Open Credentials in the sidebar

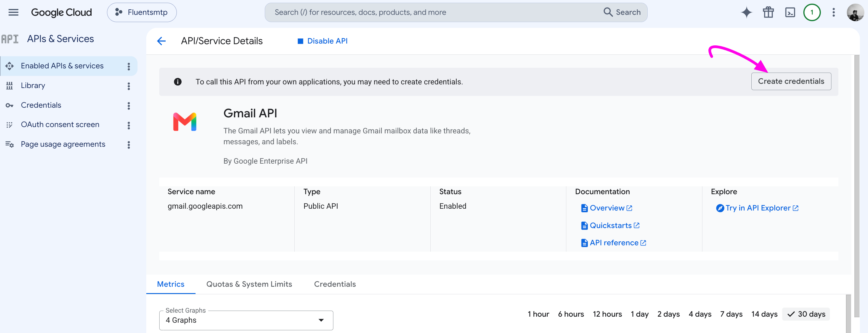(x=41, y=105)
